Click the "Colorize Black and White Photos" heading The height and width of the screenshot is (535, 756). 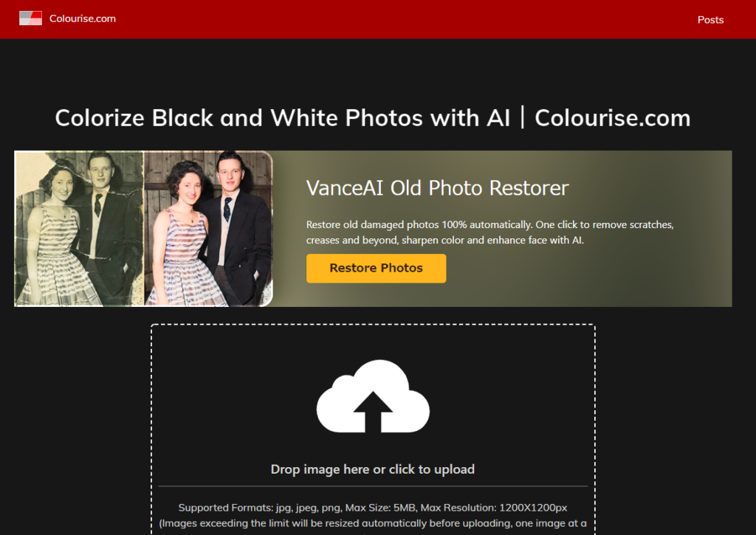click(x=283, y=118)
